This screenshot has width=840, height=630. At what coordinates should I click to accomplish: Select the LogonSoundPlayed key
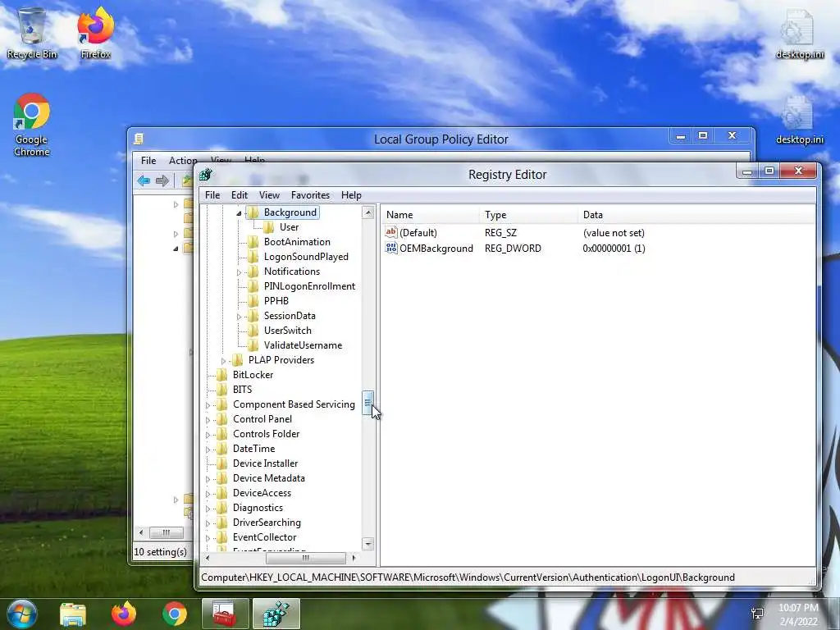[306, 257]
